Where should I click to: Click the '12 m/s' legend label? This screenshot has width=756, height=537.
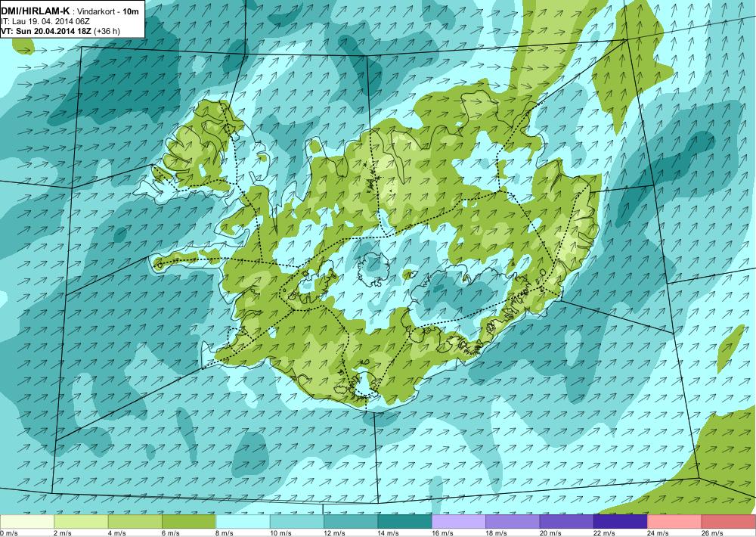point(335,533)
